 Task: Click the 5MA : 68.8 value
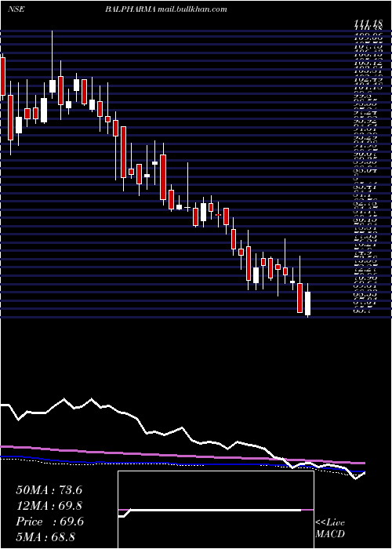click(45, 537)
